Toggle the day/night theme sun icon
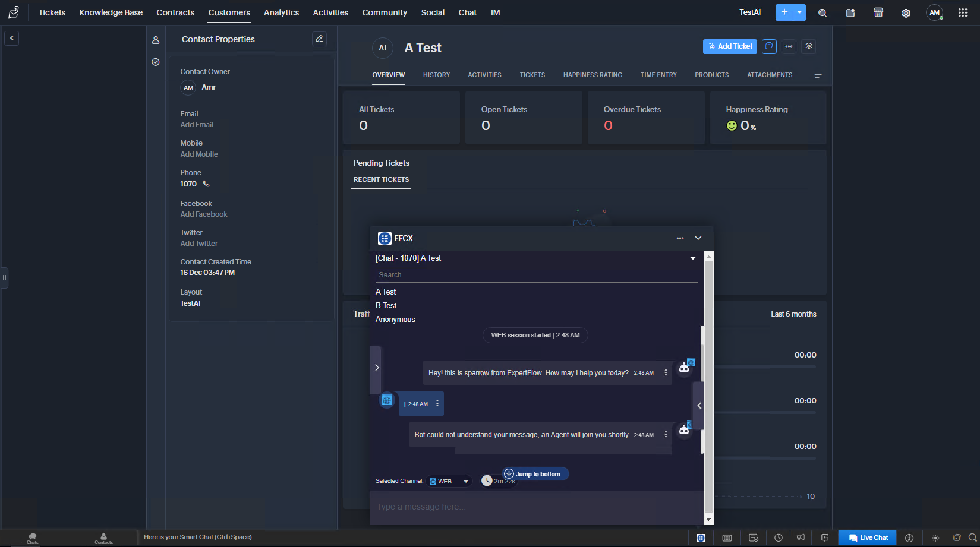Image resolution: width=980 pixels, height=547 pixels. [935, 537]
